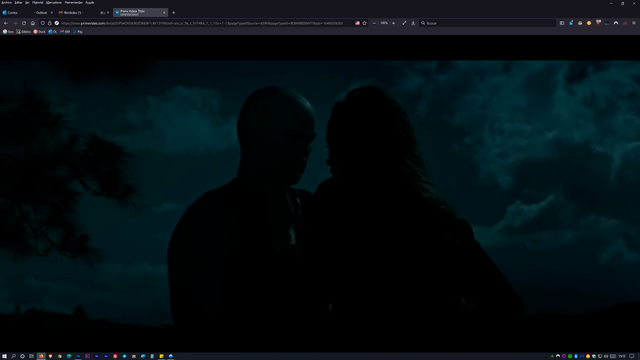
Task: Open the Gtranu bookmark
Action: click(24, 31)
